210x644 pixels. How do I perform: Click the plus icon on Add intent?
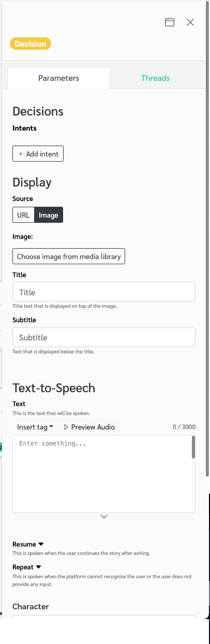(x=21, y=154)
